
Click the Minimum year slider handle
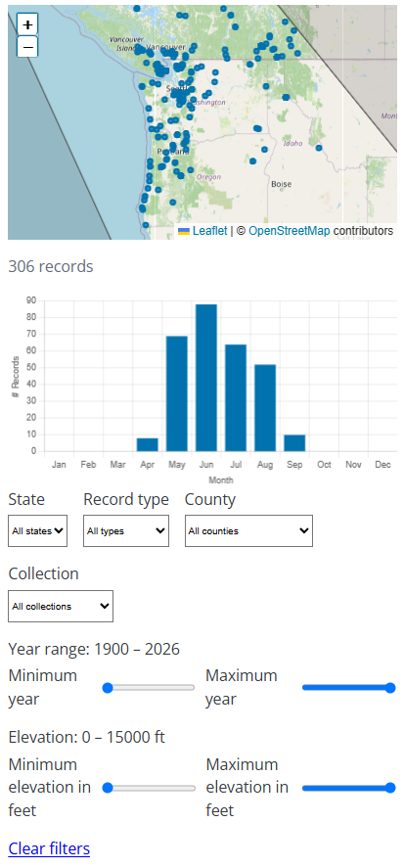[x=108, y=688]
